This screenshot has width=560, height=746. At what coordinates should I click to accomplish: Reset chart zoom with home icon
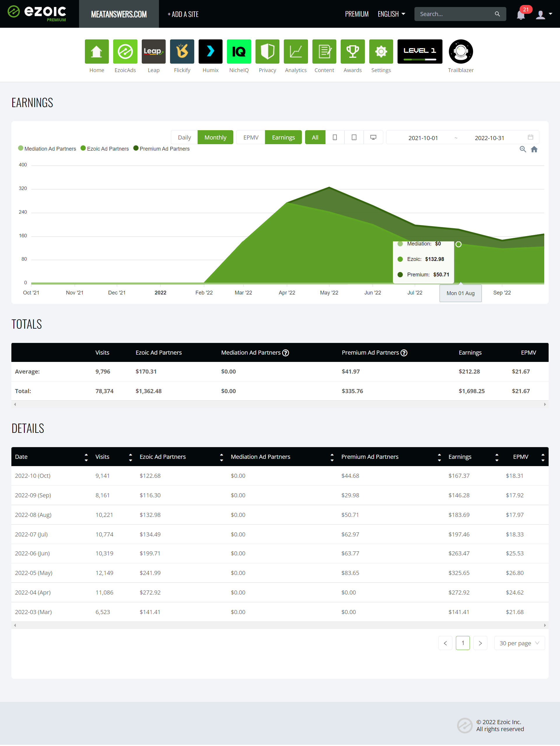pyautogui.click(x=534, y=149)
